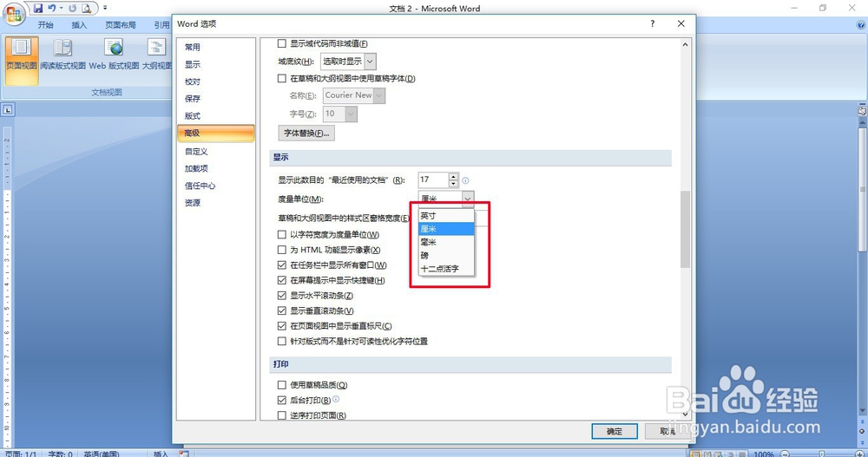Expand the Undo history dropdown arrow
Viewport: 868px width, 457px height.
(61, 9)
